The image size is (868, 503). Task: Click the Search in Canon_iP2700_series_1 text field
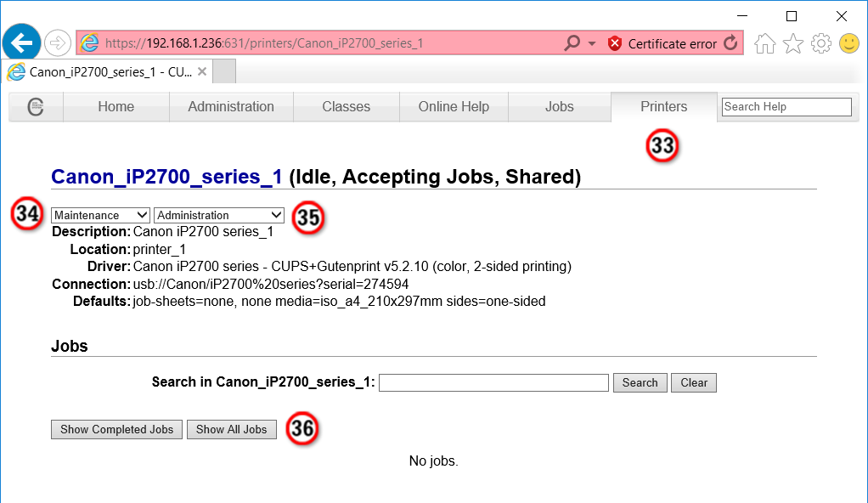(x=493, y=383)
